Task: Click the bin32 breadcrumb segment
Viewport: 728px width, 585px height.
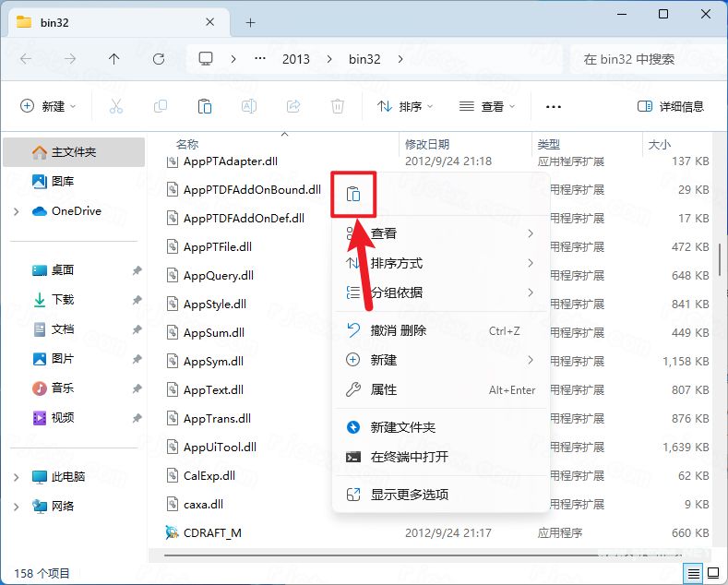Action: tap(364, 59)
